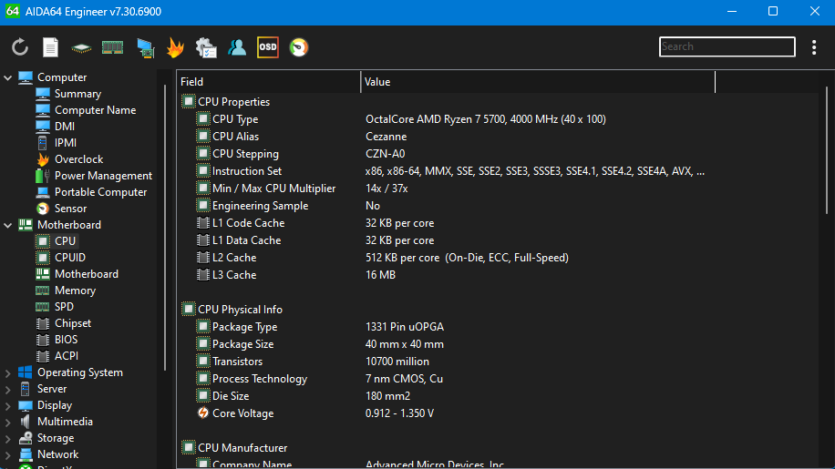Expand the Multimedia tree node

pyautogui.click(x=8, y=423)
